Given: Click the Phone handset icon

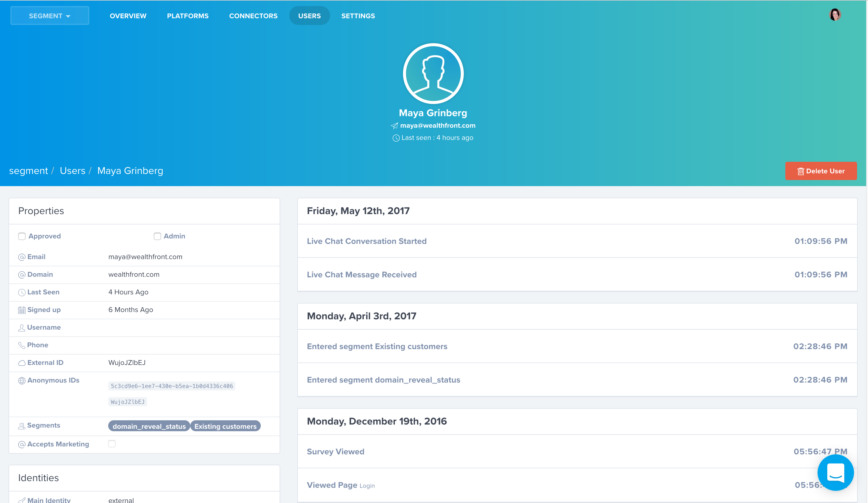Looking at the screenshot, I should (x=22, y=345).
